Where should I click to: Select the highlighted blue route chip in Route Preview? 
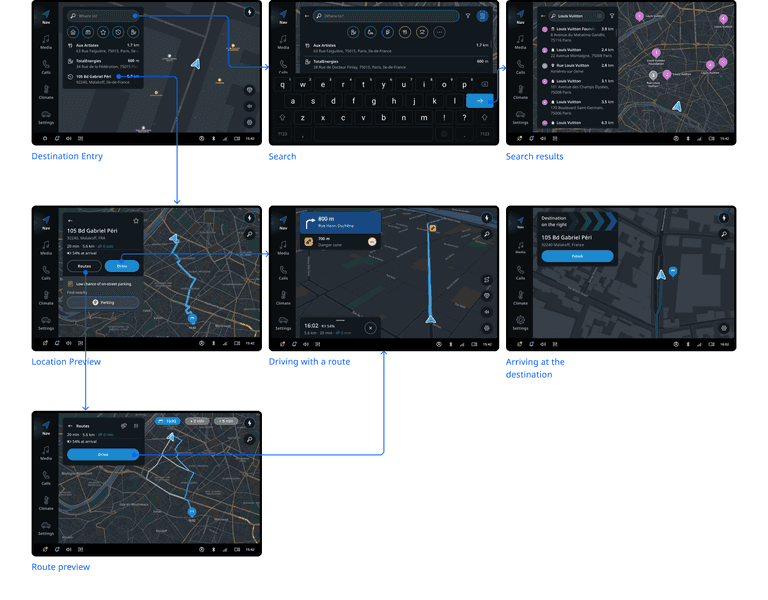(166, 421)
